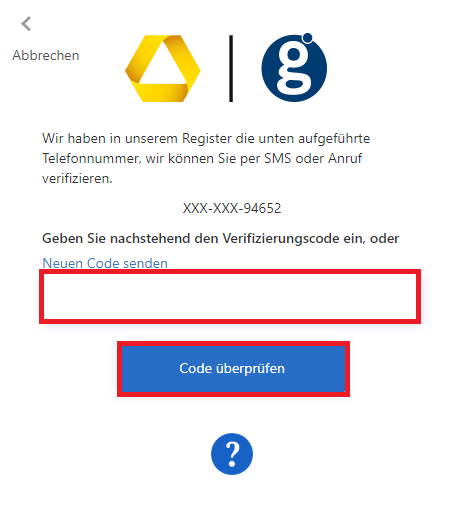Screen dimensions: 463x513
Task: Select the Abbrechen cancel label
Action: tap(46, 55)
